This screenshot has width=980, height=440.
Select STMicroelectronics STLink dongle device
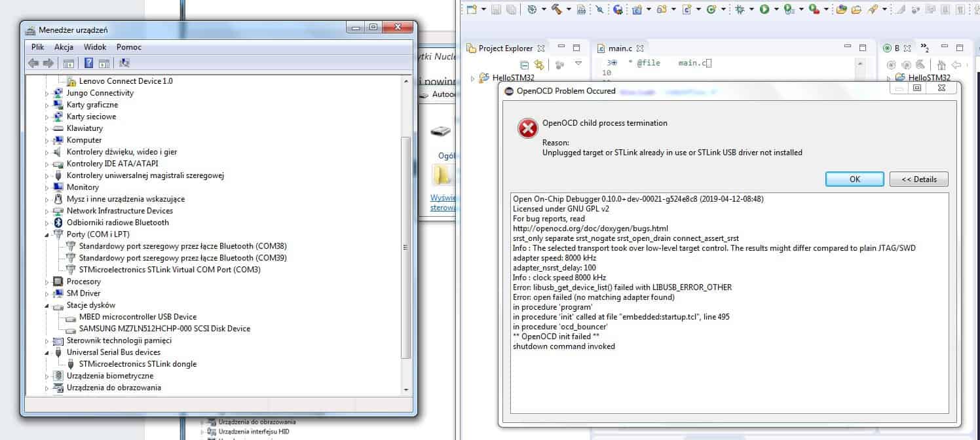coord(138,364)
